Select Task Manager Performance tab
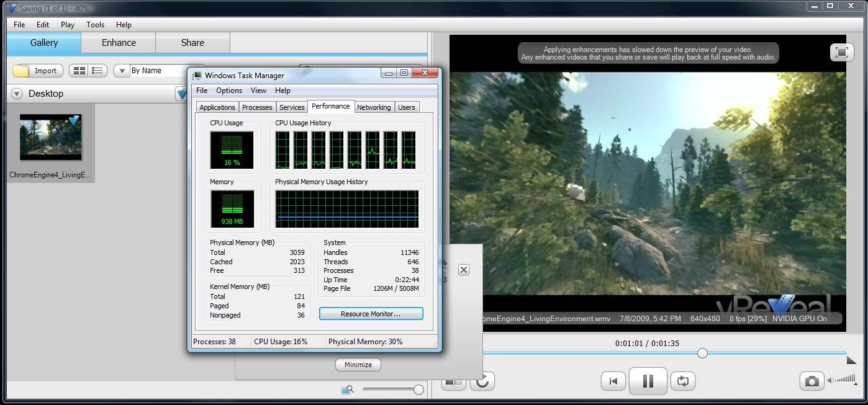This screenshot has width=868, height=405. tap(331, 106)
